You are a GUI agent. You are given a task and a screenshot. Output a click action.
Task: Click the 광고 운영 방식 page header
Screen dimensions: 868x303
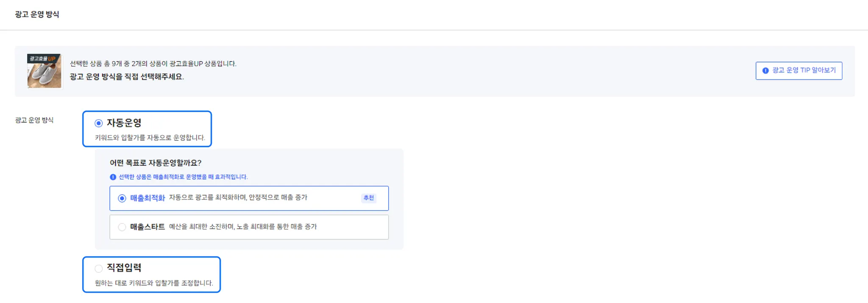pyautogui.click(x=37, y=14)
